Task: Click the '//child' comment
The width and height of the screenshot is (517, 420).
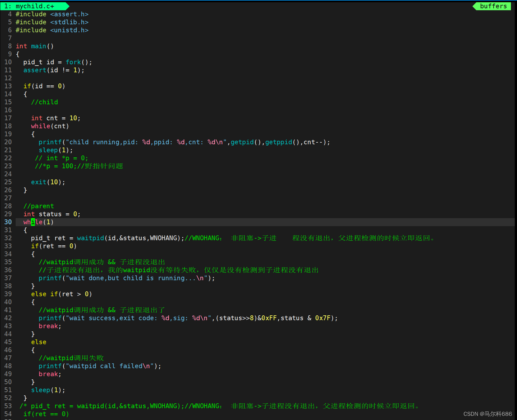Action: [44, 102]
